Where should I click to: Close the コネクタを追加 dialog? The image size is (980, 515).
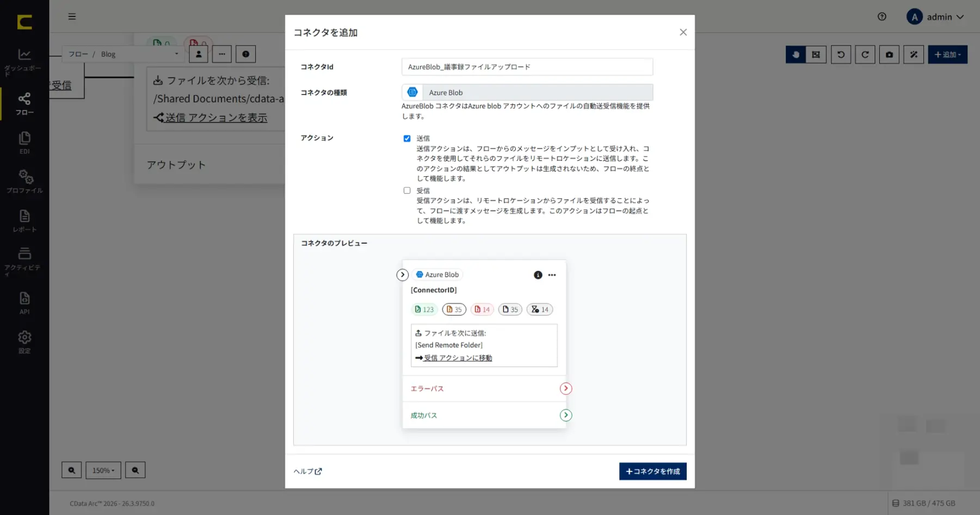click(x=683, y=32)
